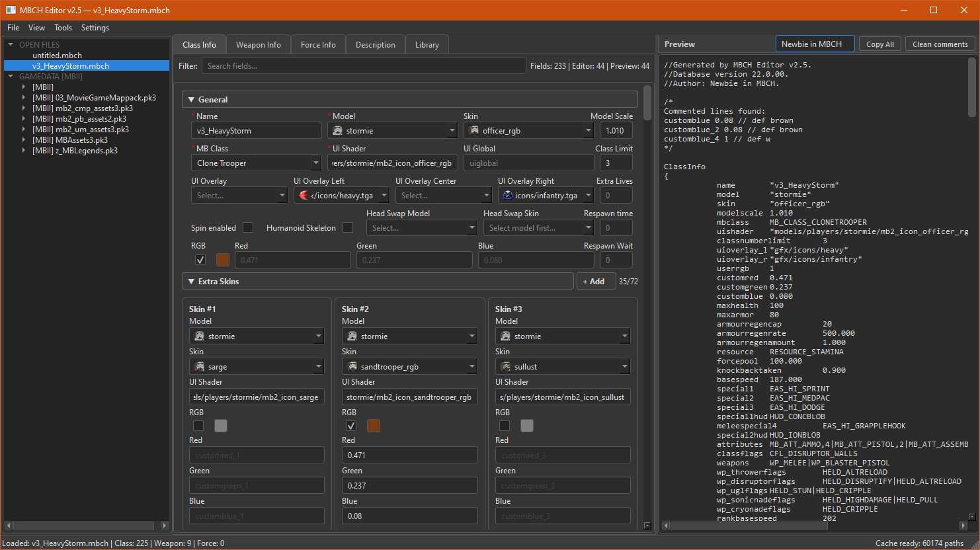Open the UI Overlay Center dropdown
This screenshot has width=980, height=550.
[x=444, y=196]
